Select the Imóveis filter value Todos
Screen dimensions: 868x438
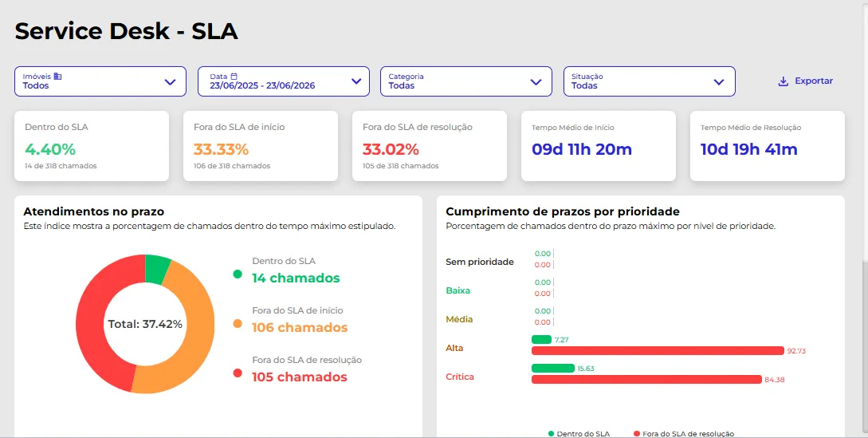pos(35,86)
